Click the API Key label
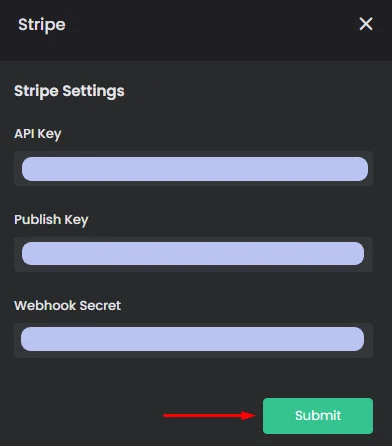Screen dimensions: 392x446 38,134
